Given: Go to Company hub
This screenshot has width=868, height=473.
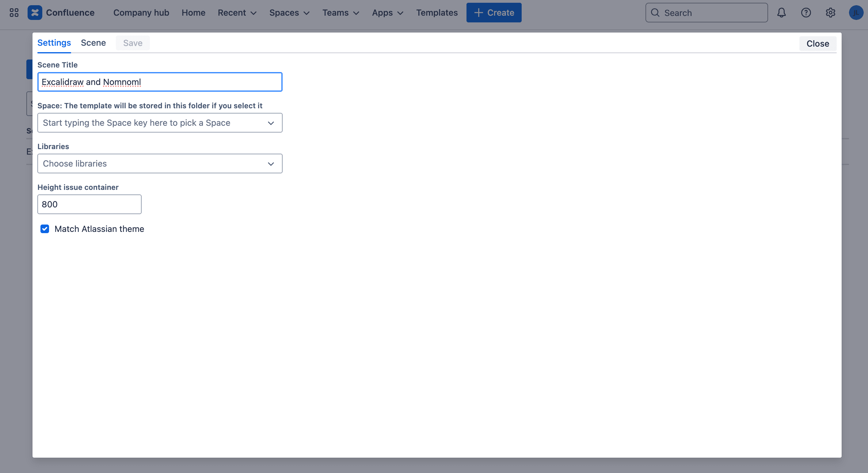Looking at the screenshot, I should click(x=141, y=13).
